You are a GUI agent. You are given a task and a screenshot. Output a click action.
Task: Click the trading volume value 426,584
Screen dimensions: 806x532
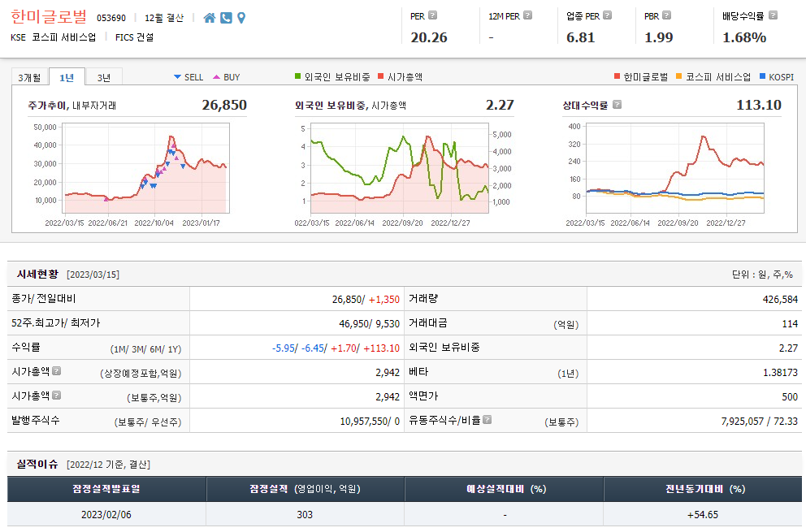tap(780, 299)
